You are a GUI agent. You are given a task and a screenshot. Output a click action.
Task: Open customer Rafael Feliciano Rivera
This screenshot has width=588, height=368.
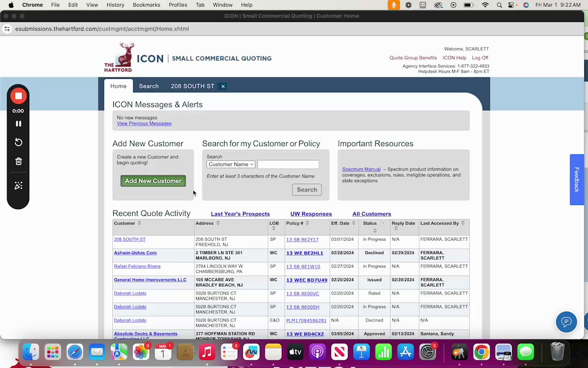point(137,266)
